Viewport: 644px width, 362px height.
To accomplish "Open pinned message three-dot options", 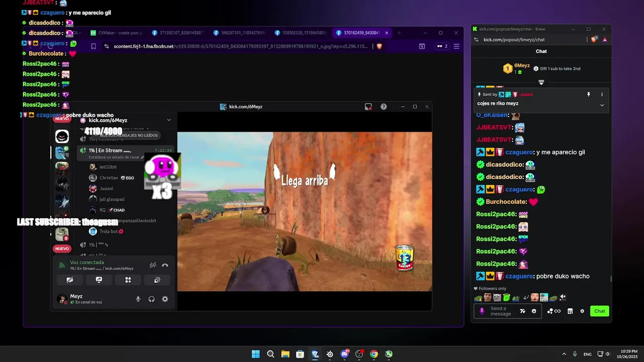I will coord(602,95).
